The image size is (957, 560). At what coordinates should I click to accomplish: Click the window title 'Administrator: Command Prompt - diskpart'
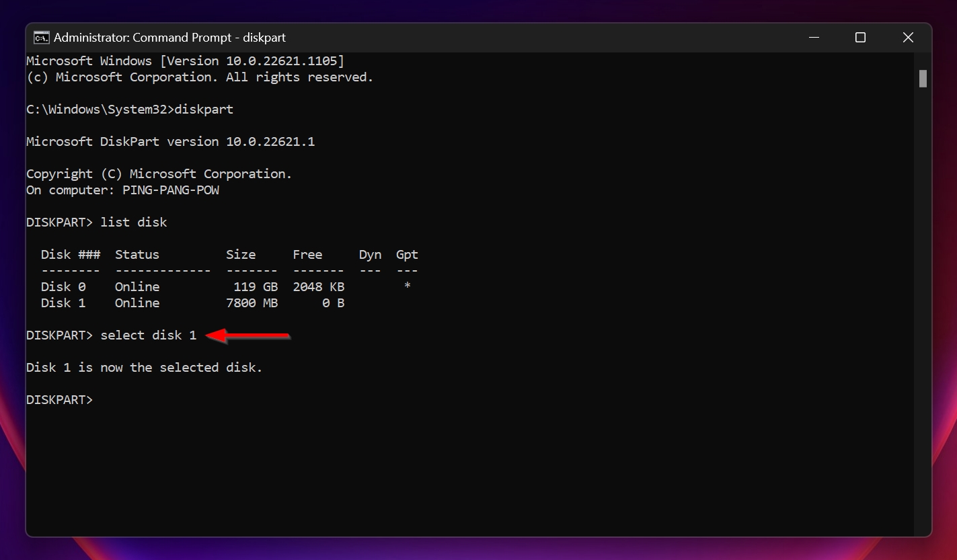[169, 38]
